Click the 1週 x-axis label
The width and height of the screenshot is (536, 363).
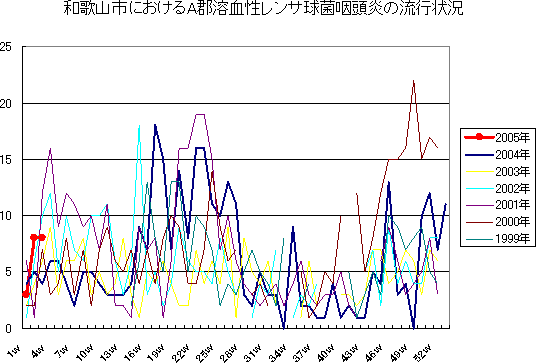[x=14, y=351]
